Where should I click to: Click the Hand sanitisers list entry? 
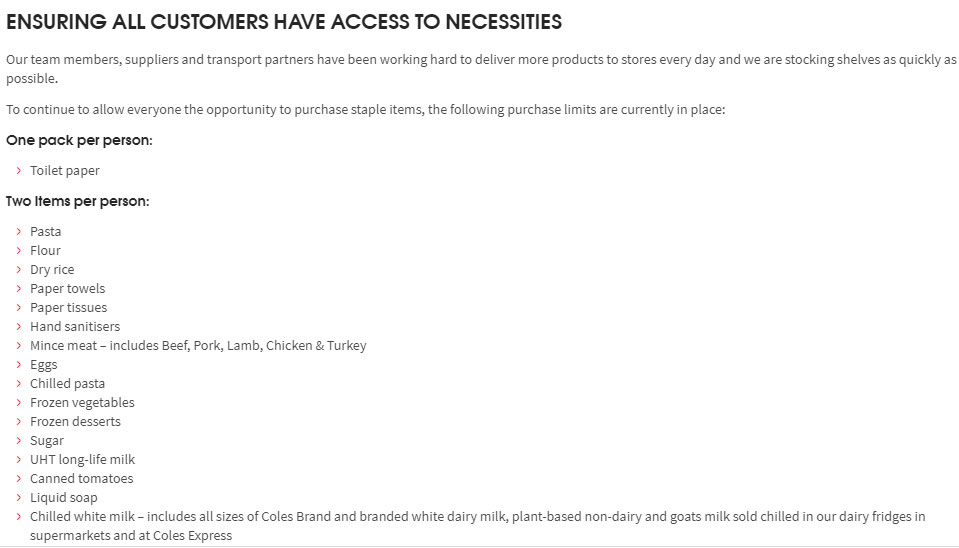(x=75, y=327)
